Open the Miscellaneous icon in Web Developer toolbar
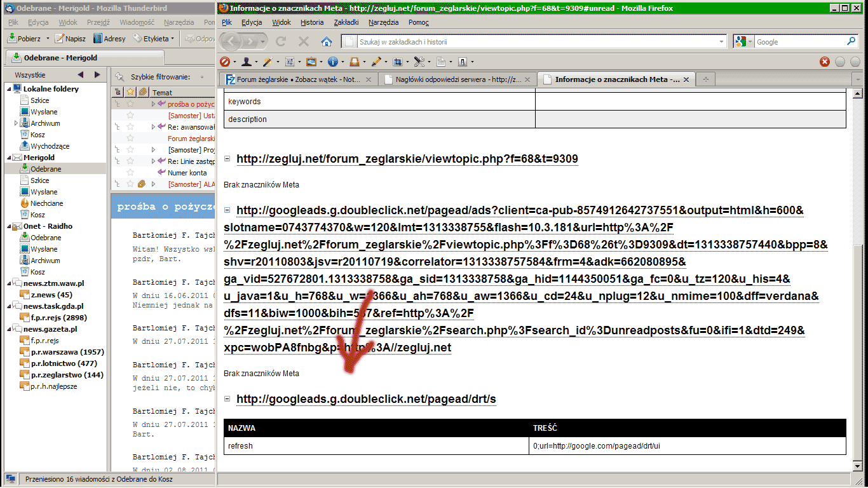 354,62
